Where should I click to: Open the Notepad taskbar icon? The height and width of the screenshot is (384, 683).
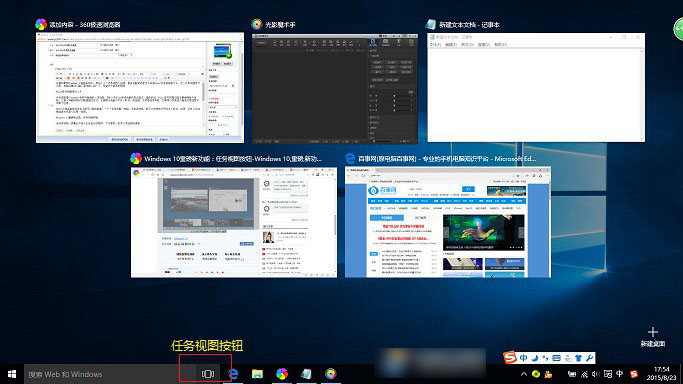point(306,374)
